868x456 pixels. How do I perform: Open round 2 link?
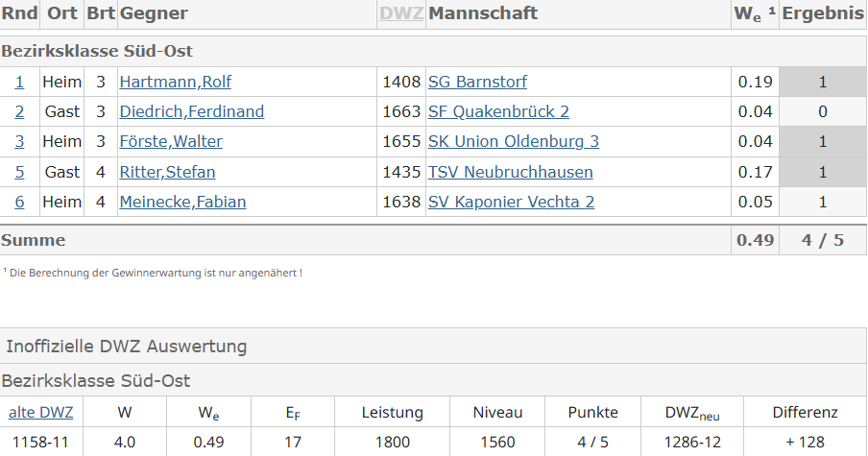pyautogui.click(x=19, y=112)
